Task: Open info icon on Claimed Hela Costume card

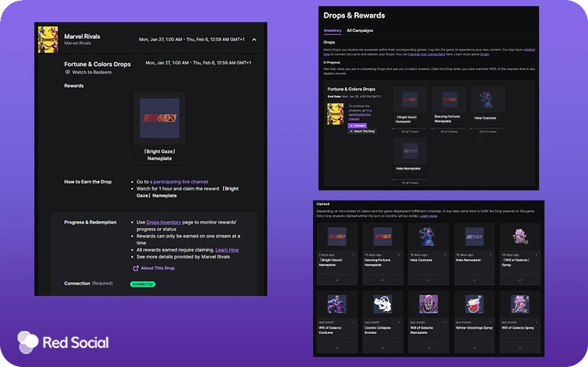Action: [x=444, y=255]
